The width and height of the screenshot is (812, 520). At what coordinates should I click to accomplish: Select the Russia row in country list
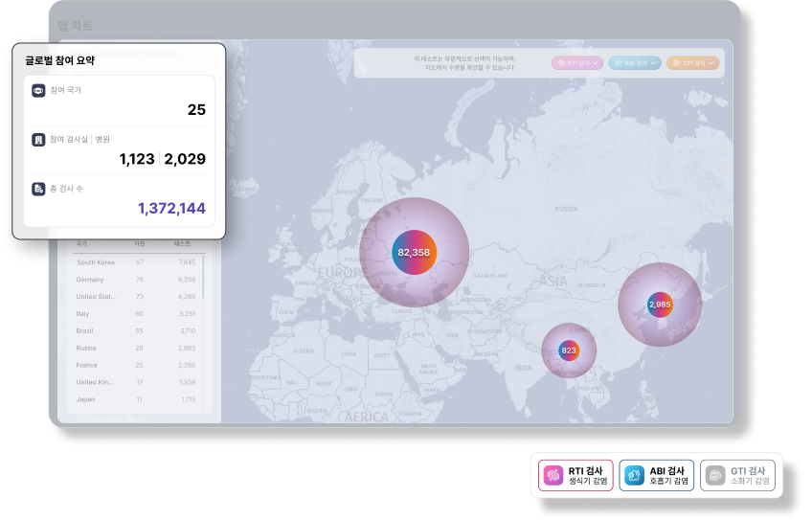click(x=136, y=348)
